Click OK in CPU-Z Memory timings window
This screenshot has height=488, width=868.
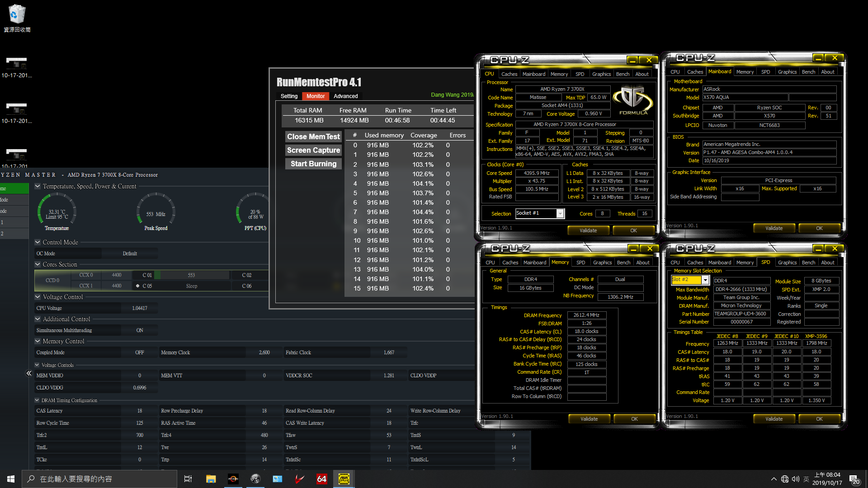click(x=634, y=419)
